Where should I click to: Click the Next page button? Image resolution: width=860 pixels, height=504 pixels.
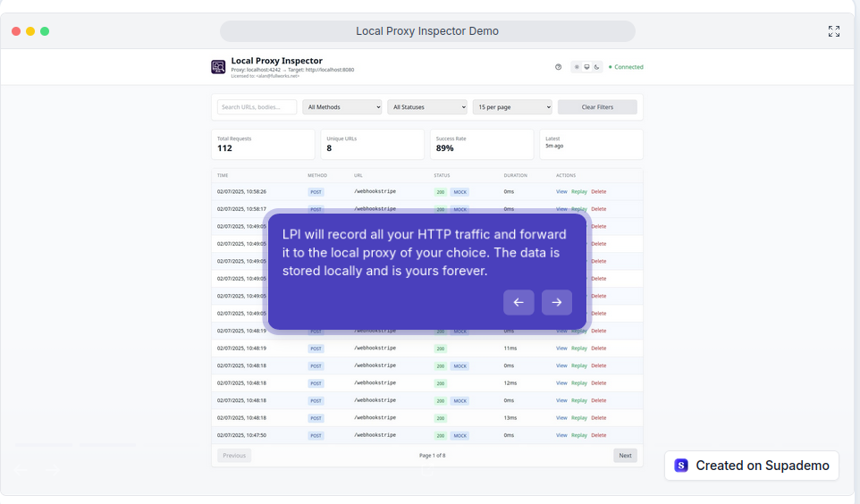tap(625, 455)
